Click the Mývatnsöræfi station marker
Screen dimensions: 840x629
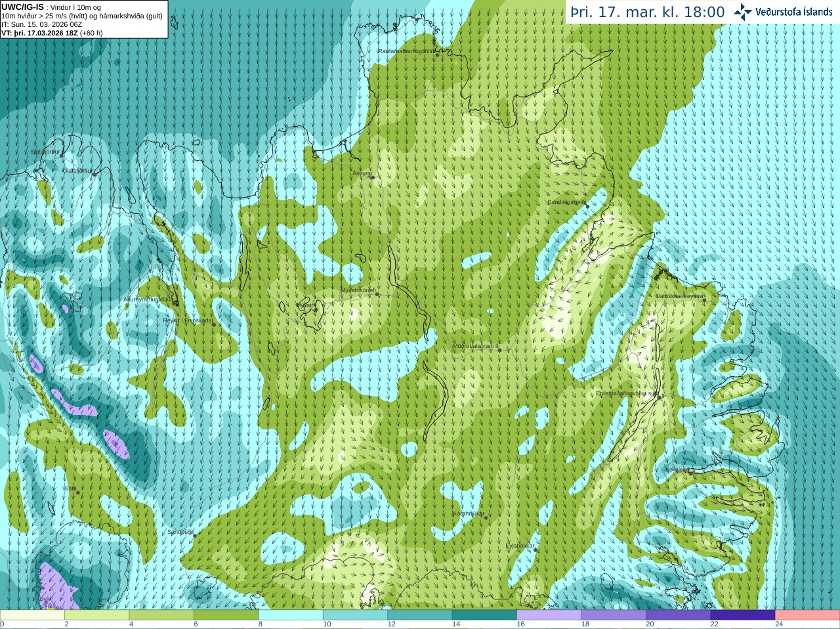[x=377, y=294]
